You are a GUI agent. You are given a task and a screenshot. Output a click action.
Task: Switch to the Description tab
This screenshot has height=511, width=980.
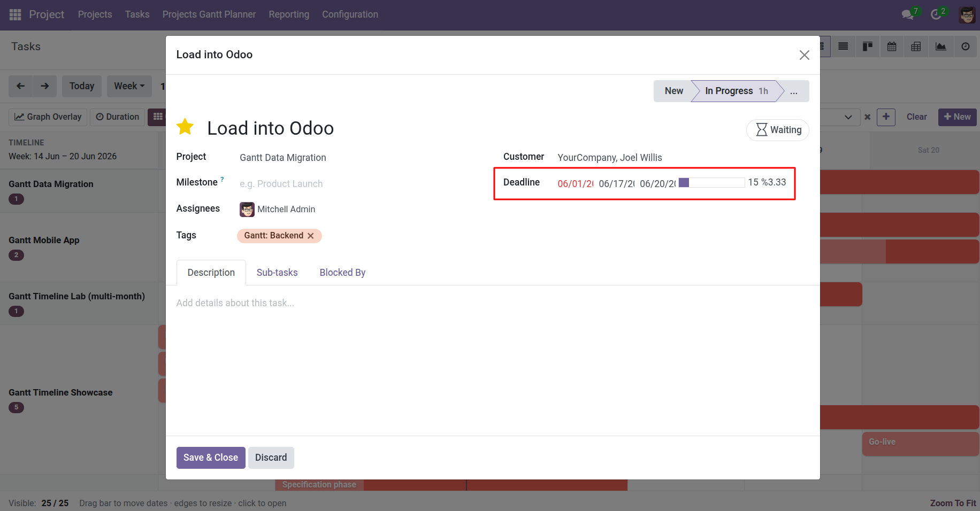point(211,273)
